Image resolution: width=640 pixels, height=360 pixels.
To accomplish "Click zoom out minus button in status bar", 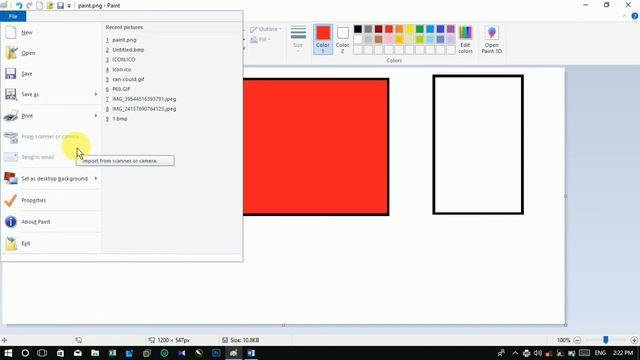I will (x=577, y=340).
